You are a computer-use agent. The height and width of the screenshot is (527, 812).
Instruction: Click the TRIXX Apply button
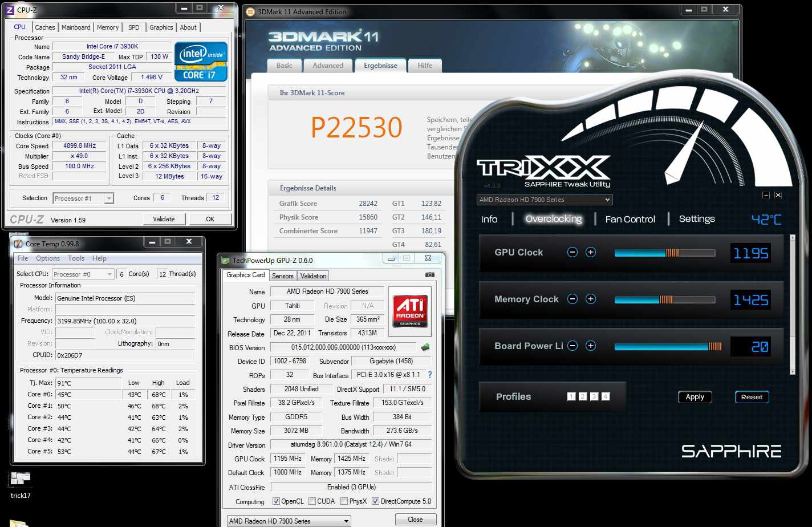(x=695, y=397)
